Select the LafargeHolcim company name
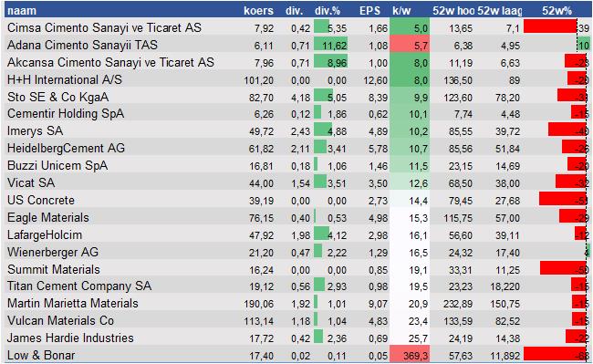Image resolution: width=593 pixels, height=364 pixels. tap(45, 234)
